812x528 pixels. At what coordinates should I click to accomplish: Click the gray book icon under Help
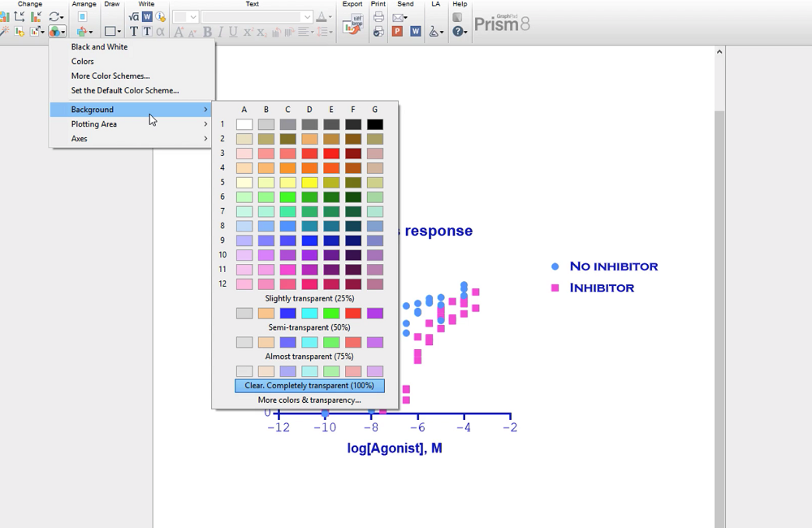point(456,17)
